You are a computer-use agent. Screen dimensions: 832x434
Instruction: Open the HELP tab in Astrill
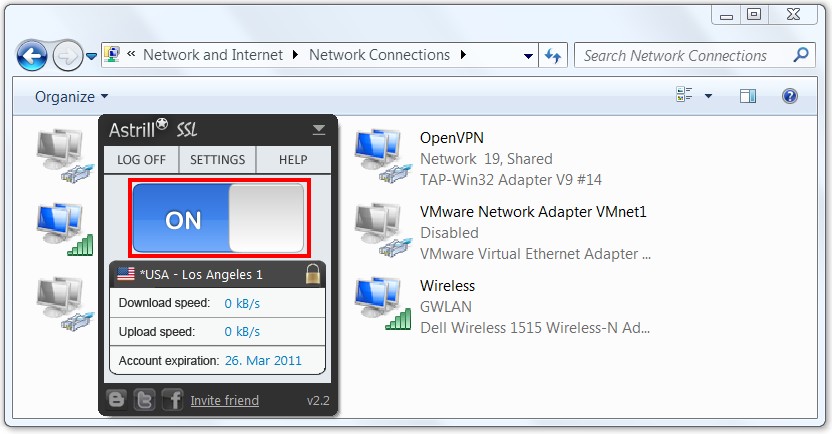[x=293, y=160]
